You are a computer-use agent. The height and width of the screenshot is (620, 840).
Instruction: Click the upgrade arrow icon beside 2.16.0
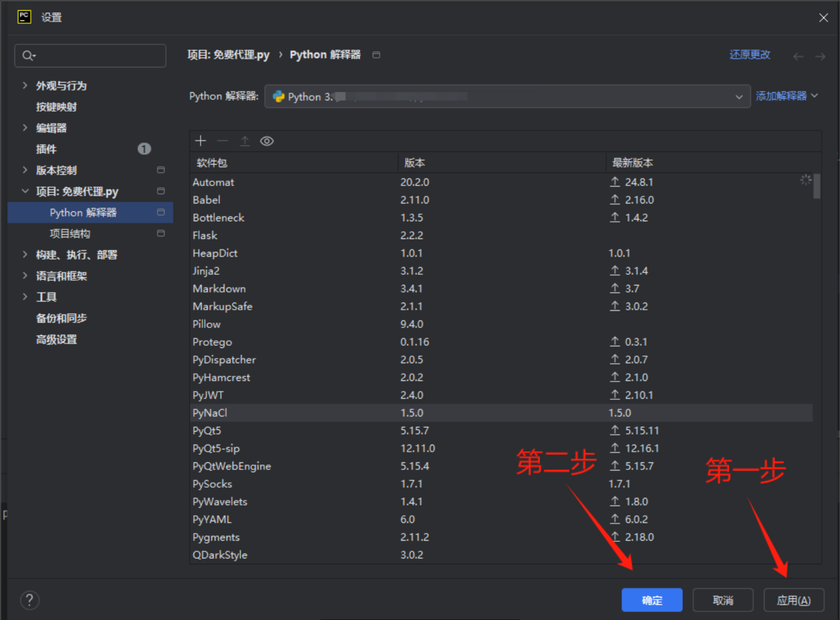614,200
